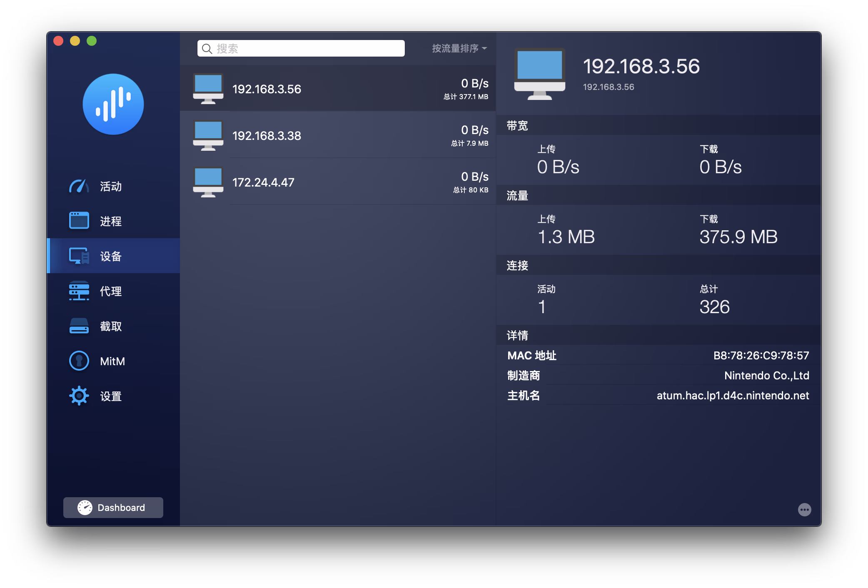
Task: Select the 进程 (Process) window icon
Action: coord(79,221)
